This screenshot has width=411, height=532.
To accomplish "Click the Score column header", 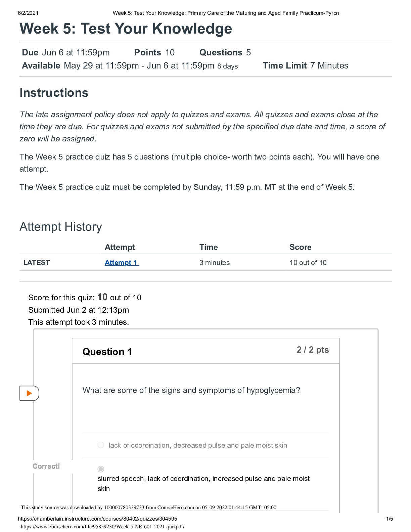I will pyautogui.click(x=301, y=247).
